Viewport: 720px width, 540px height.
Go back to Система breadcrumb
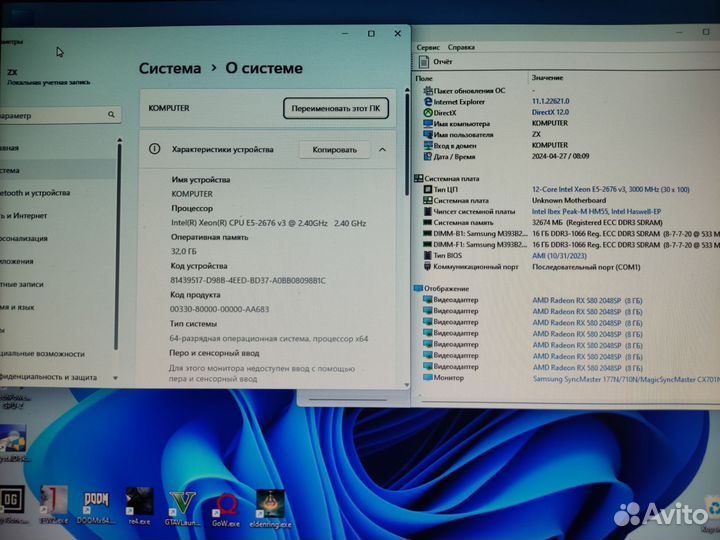coord(170,68)
